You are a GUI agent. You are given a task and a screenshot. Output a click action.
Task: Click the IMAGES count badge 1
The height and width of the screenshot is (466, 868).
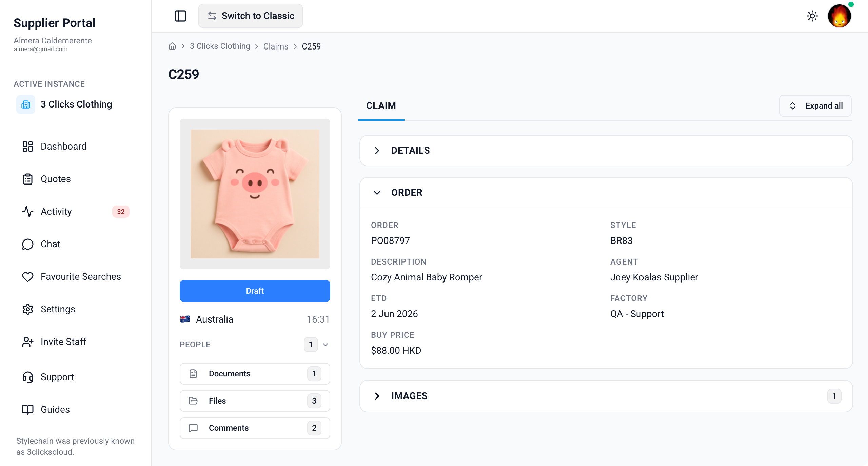(x=834, y=396)
